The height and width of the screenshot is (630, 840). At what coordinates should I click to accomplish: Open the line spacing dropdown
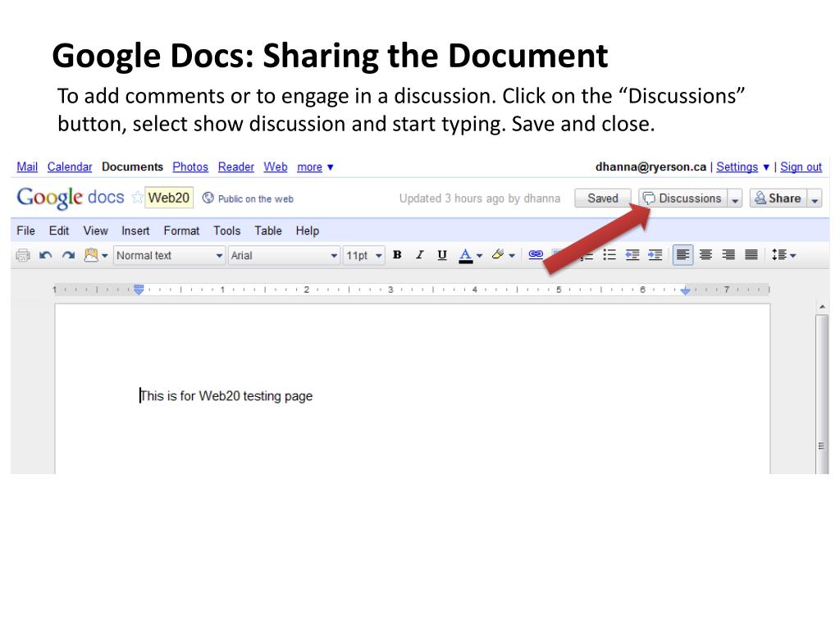click(783, 256)
